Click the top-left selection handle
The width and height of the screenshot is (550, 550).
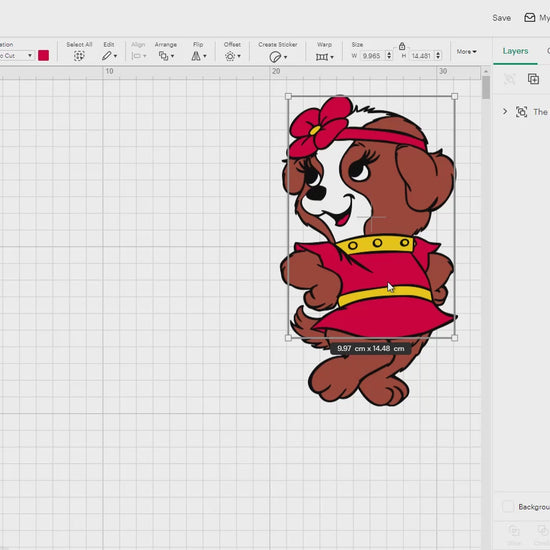coord(288,96)
